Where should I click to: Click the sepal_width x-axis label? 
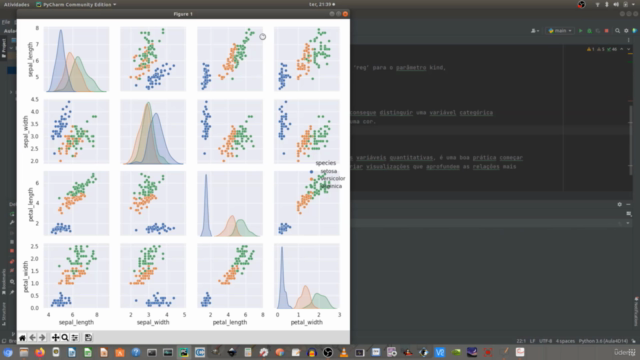[153, 322]
